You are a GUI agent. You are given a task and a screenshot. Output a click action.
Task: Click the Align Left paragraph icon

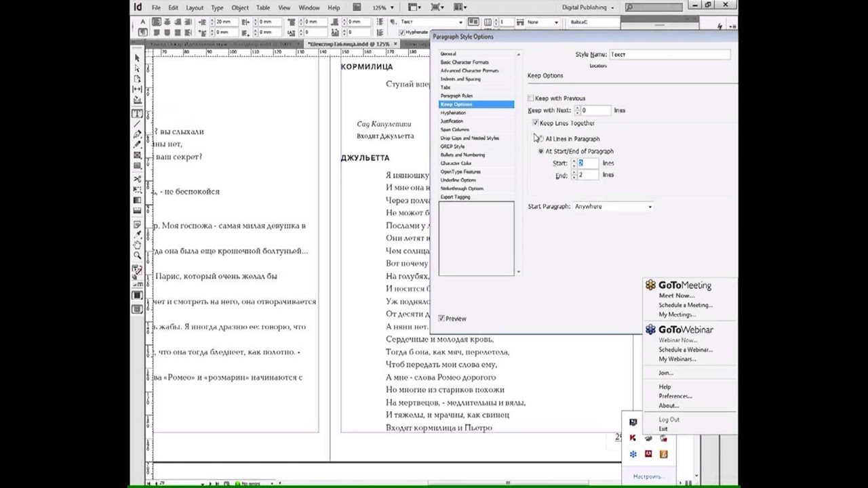pyautogui.click(x=157, y=22)
